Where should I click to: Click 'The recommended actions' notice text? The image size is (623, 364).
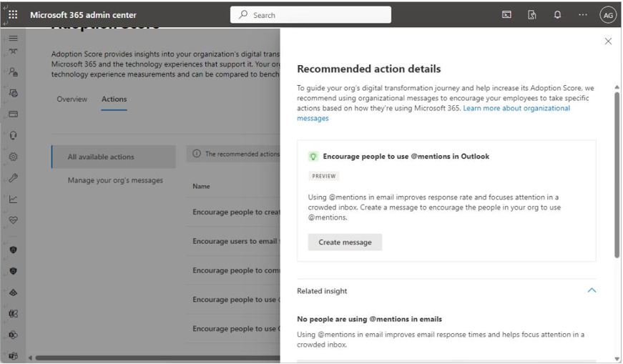(x=242, y=154)
